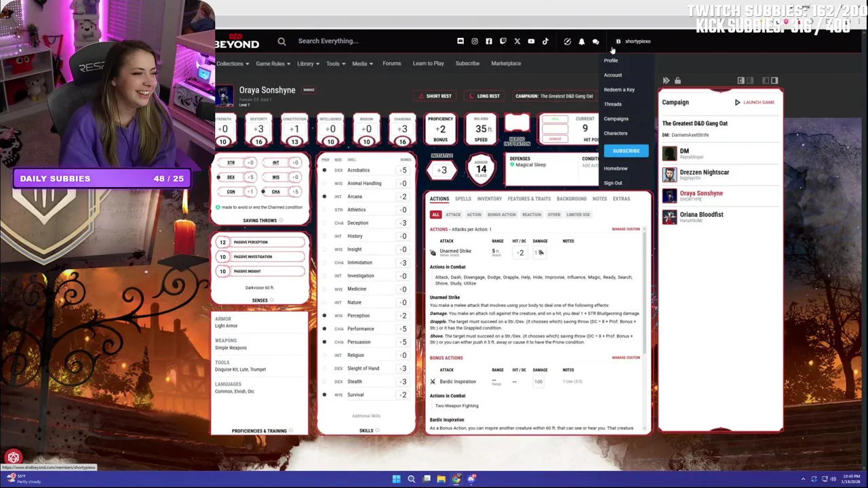Expand the Library dropdown menu

tap(308, 64)
